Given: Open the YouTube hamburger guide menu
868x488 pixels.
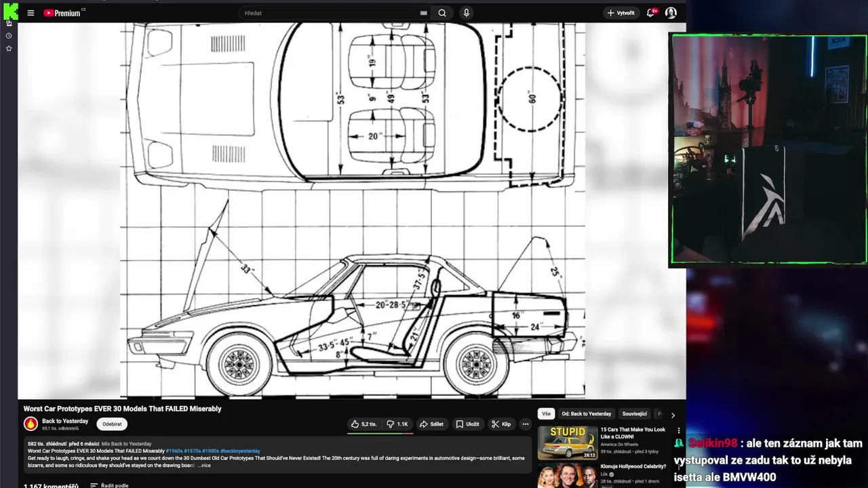Looking at the screenshot, I should coord(31,13).
